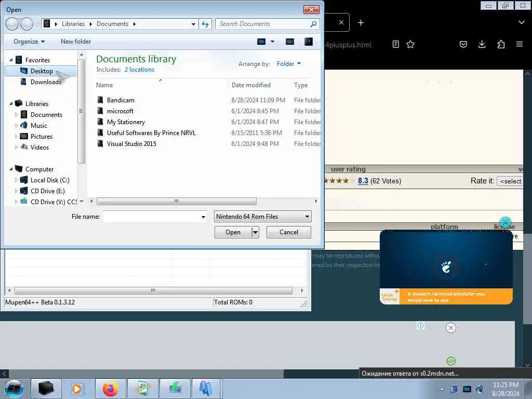
Task: Click the 2 locations link
Action: (139, 70)
